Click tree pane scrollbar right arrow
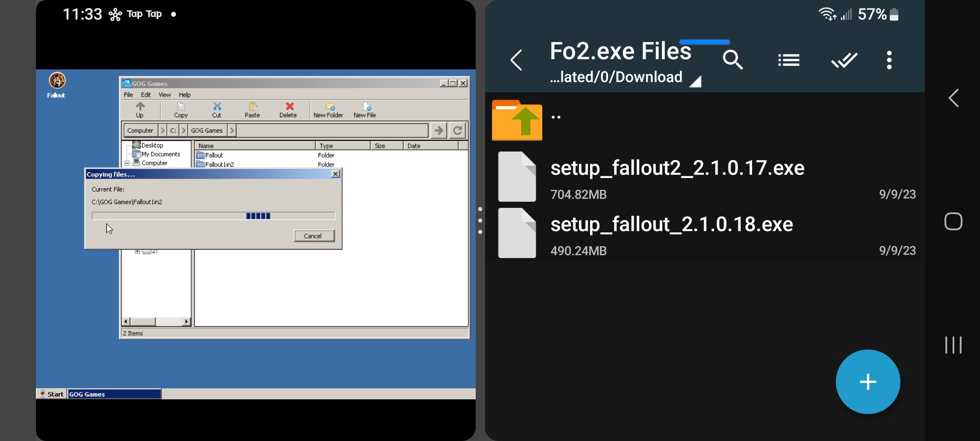Image resolution: width=980 pixels, height=441 pixels. 187,322
